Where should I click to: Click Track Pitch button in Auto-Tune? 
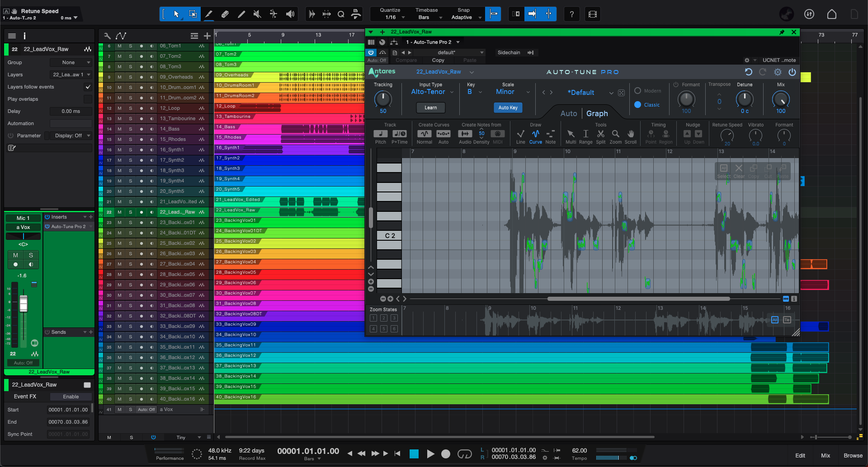click(x=381, y=134)
